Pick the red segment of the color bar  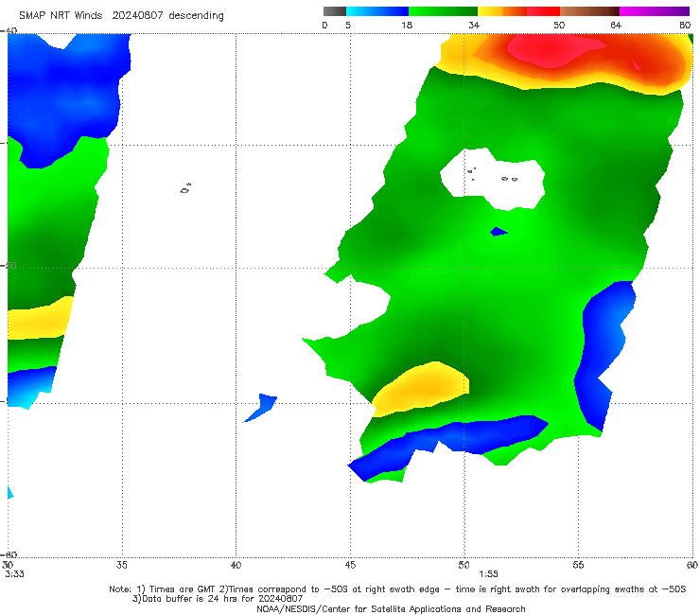pyautogui.click(x=543, y=11)
